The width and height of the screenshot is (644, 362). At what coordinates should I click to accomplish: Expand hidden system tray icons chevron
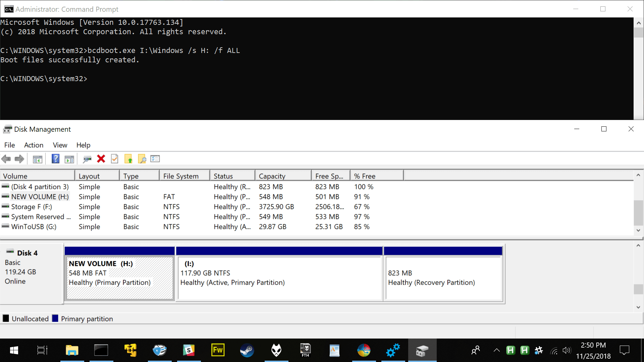[497, 351]
